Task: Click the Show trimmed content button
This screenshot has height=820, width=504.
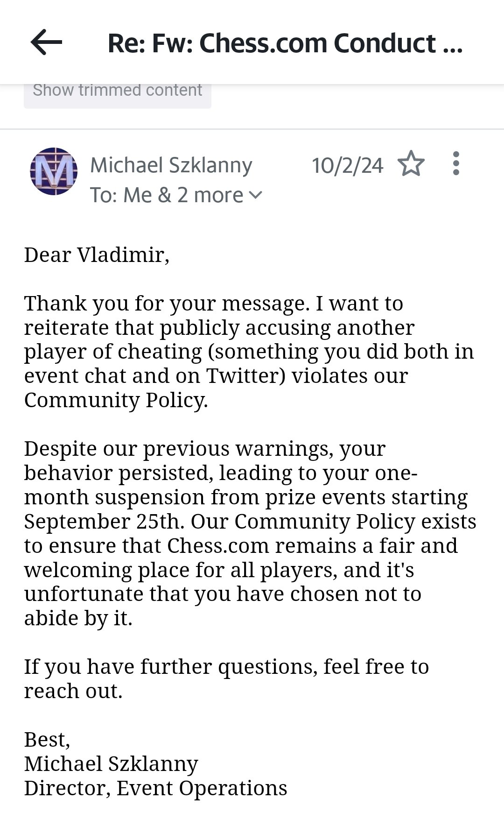Action: (117, 91)
